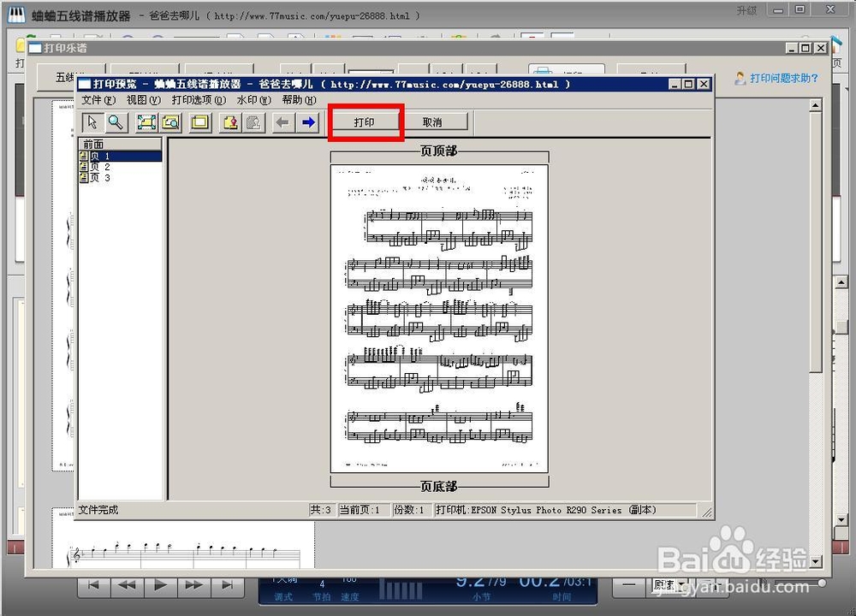This screenshot has height=616, width=856.
Task: Click the player skip-to-start button
Action: (x=94, y=585)
